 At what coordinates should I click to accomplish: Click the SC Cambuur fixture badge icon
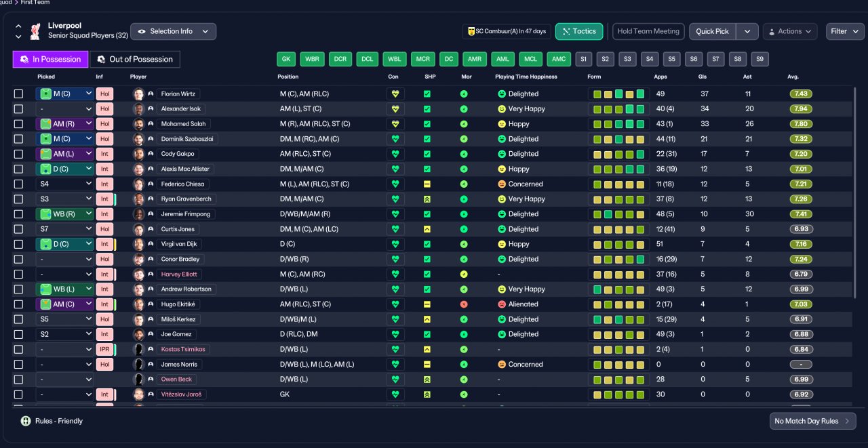pyautogui.click(x=471, y=31)
